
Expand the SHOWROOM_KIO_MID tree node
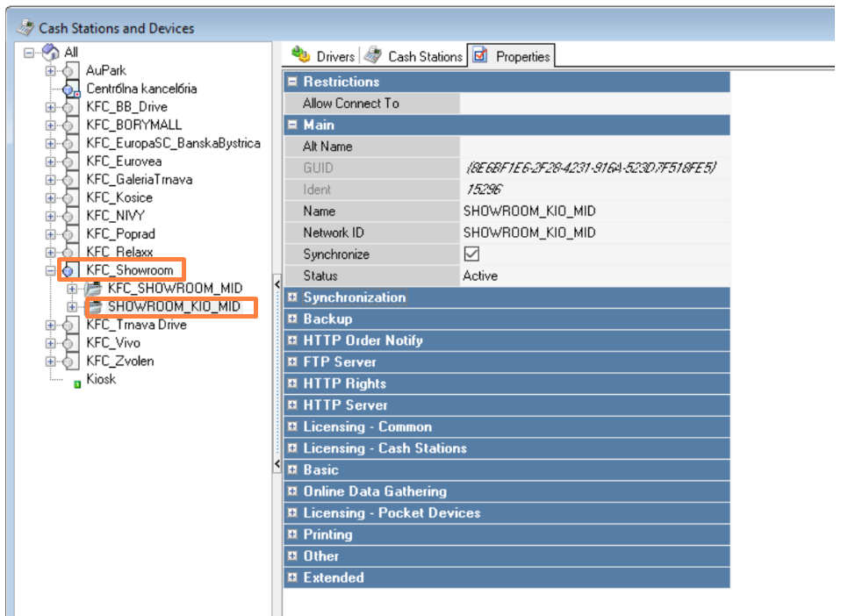72,307
